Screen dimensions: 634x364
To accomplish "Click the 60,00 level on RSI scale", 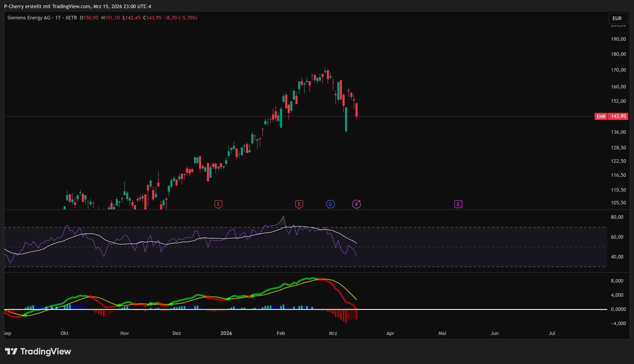I will pos(617,237).
